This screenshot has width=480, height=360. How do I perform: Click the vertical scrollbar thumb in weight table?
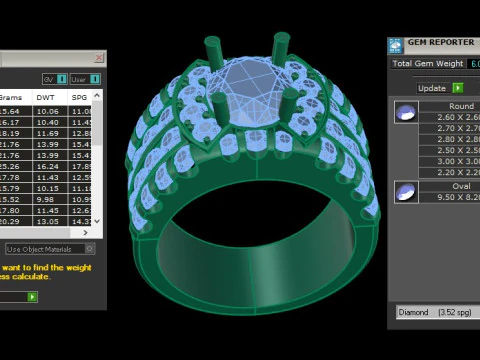click(x=97, y=124)
